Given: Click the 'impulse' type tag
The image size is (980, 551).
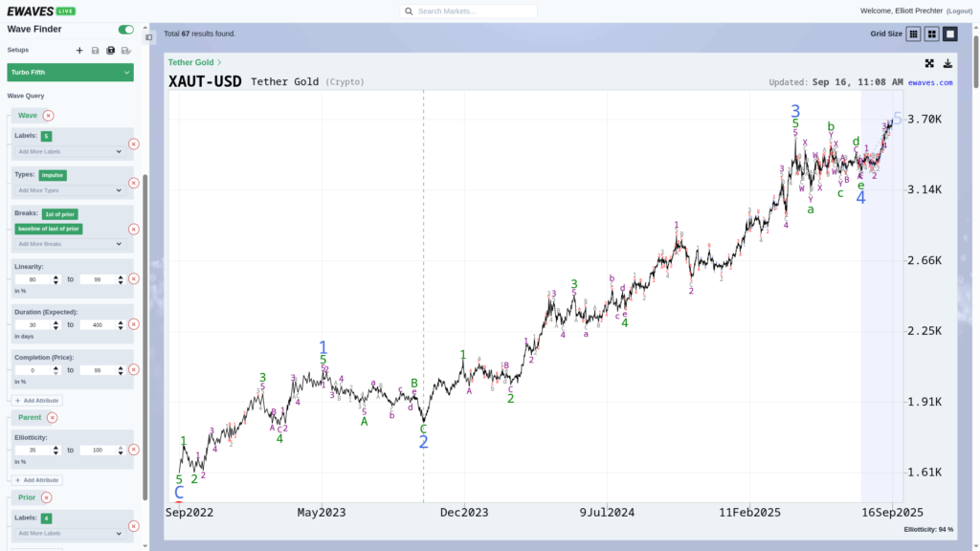Looking at the screenshot, I should point(53,176).
